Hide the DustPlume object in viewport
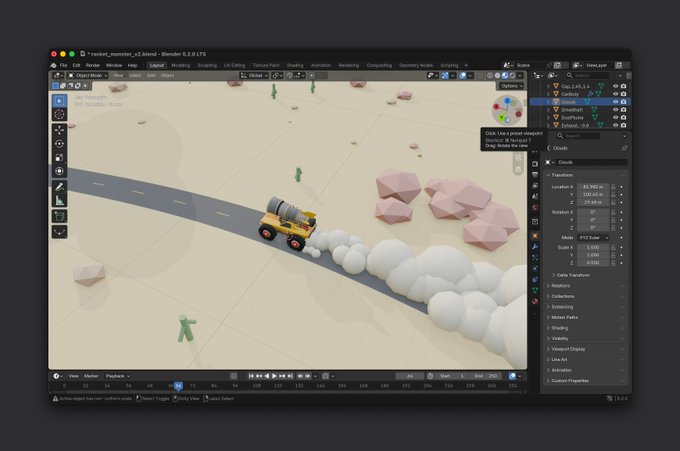The width and height of the screenshot is (680, 451). click(615, 118)
